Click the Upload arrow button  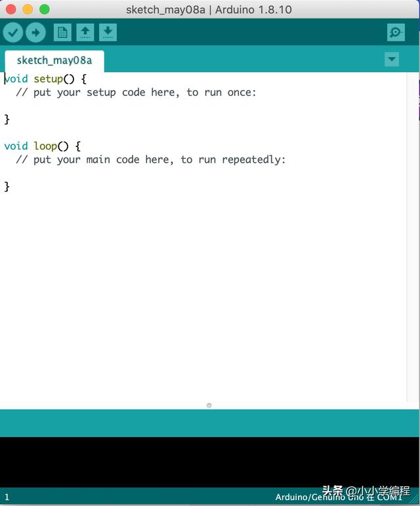tap(36, 32)
